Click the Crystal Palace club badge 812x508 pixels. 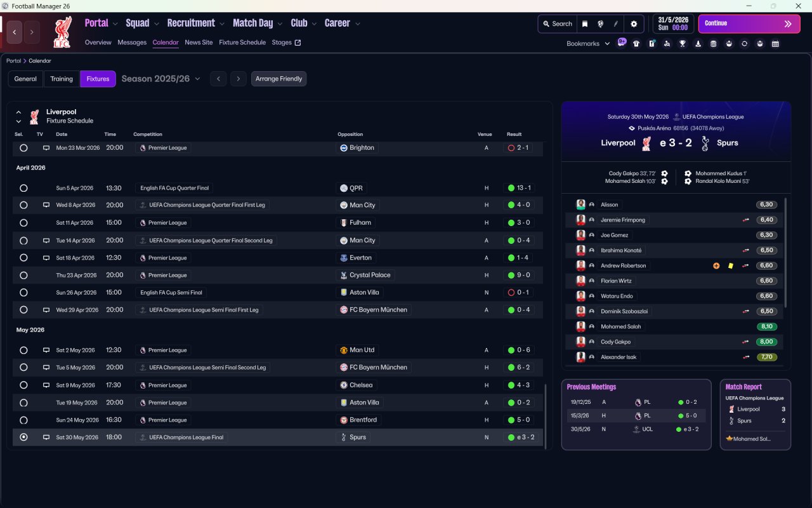(344, 276)
